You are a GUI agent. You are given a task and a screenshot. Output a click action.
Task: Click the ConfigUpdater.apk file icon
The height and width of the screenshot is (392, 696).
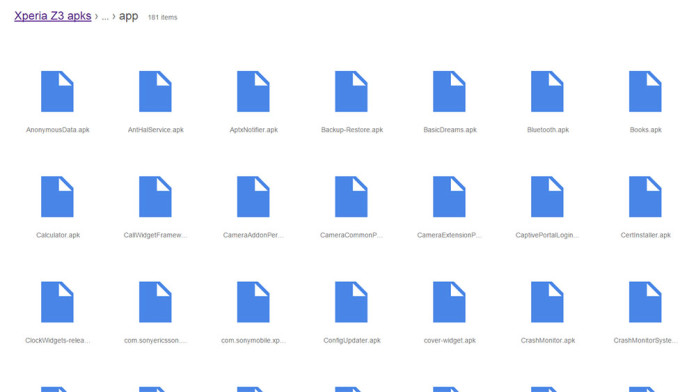(x=351, y=302)
